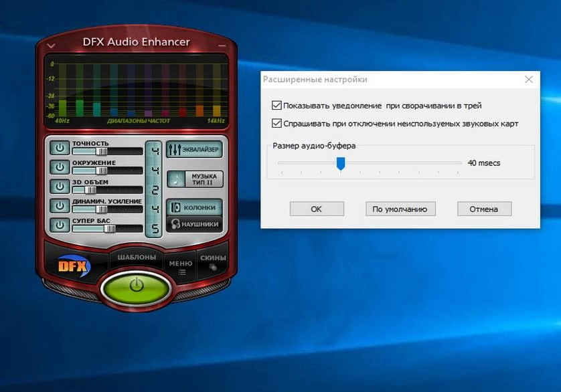Open the Меню button

pyautogui.click(x=181, y=266)
